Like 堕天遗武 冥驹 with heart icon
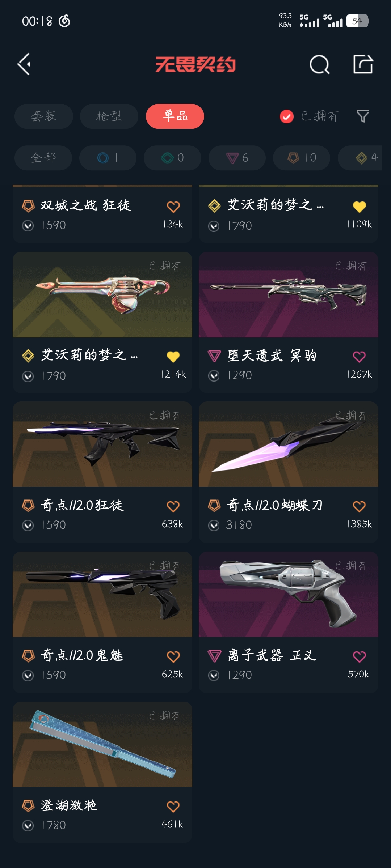 tap(359, 357)
